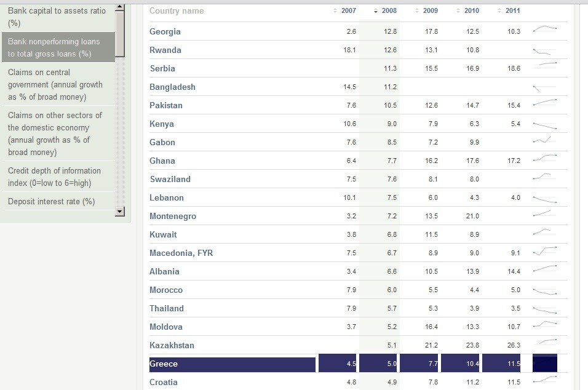Open the Georgia country link
Screen dimensions: 588x390
[x=165, y=31]
